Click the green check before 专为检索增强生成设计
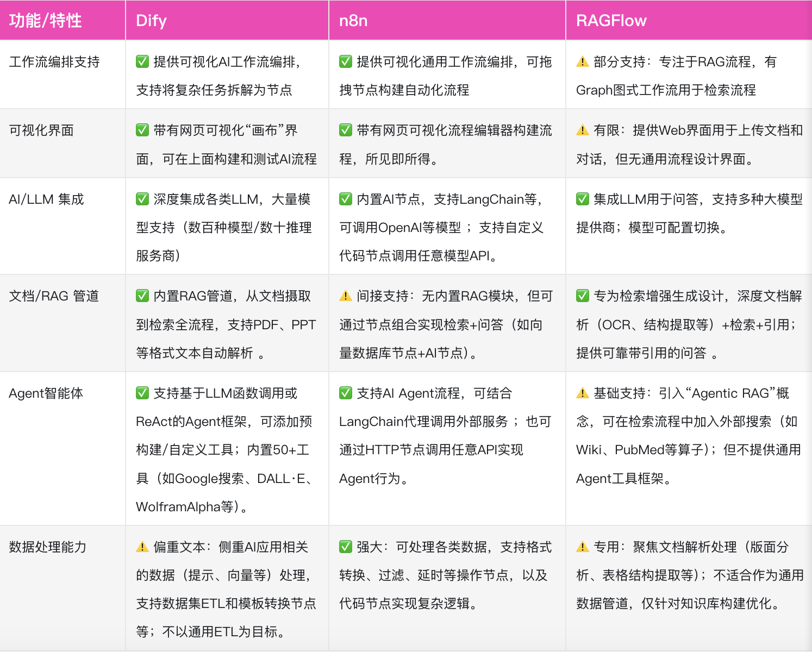Viewport: 812px width, 652px height. point(583,296)
